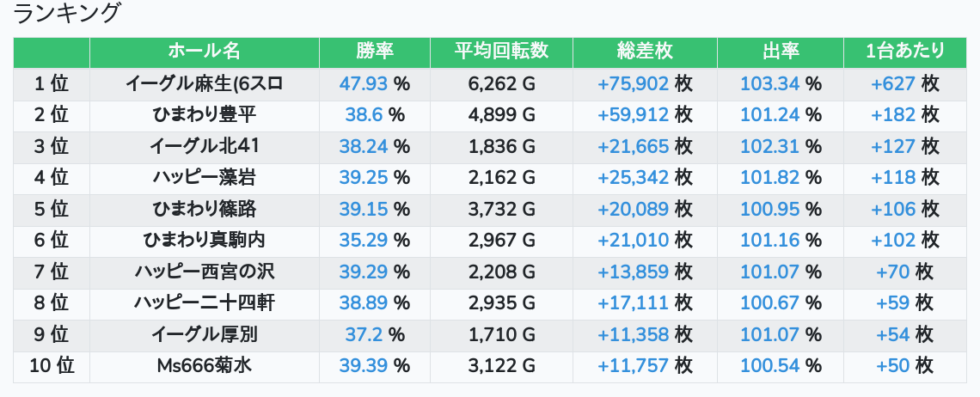The image size is (980, 397).
Task: Open hall ひまわり真駒内
Action: [x=204, y=241]
